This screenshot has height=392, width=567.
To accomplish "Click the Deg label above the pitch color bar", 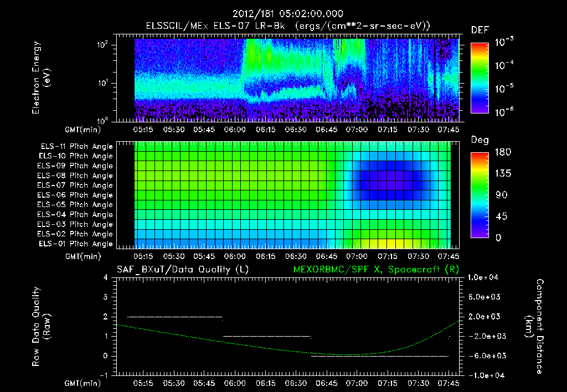I will tap(480, 140).
